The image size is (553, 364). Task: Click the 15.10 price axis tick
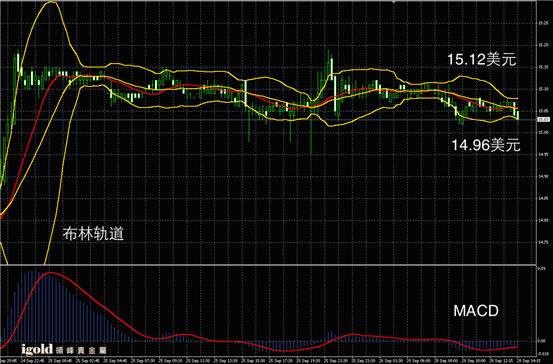pos(542,89)
